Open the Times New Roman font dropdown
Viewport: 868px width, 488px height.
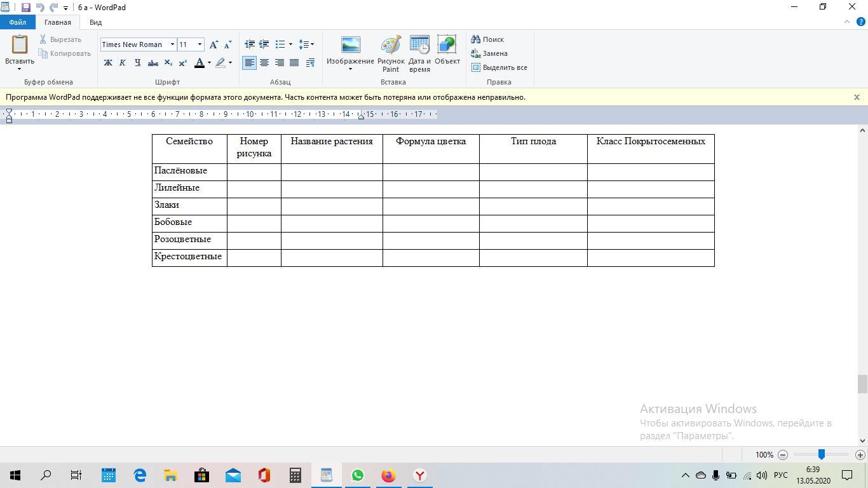pos(172,44)
